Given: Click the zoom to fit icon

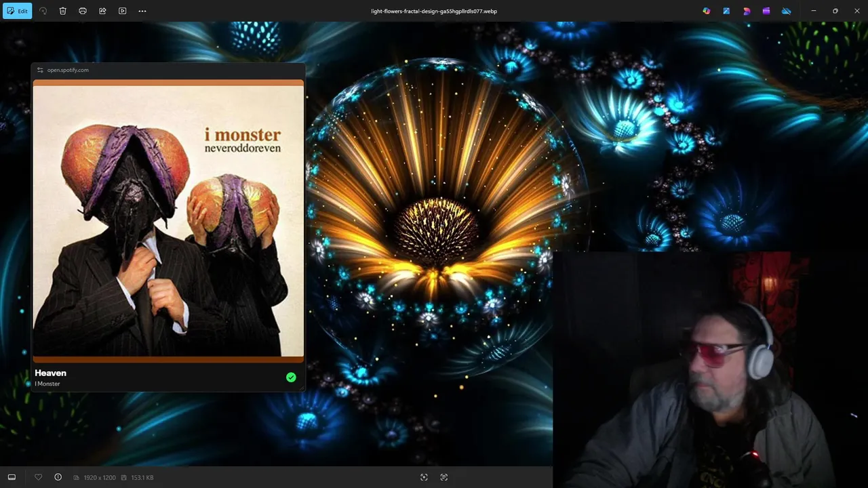Looking at the screenshot, I should pyautogui.click(x=424, y=477).
